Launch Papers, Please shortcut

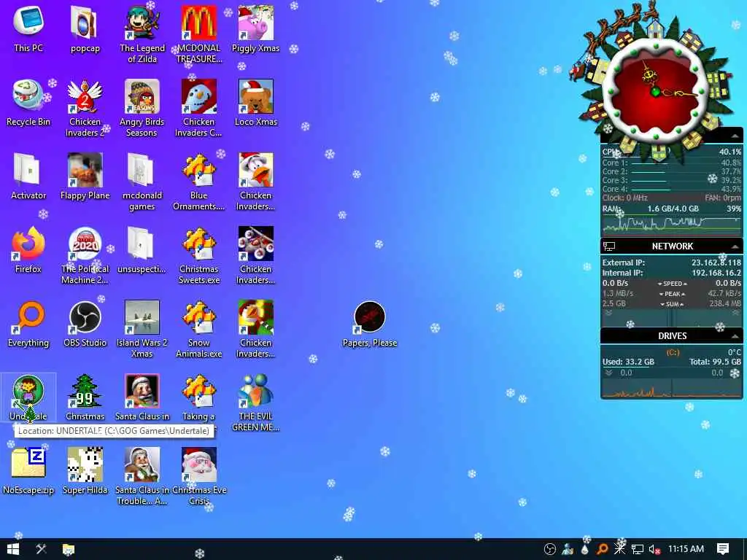(x=370, y=323)
